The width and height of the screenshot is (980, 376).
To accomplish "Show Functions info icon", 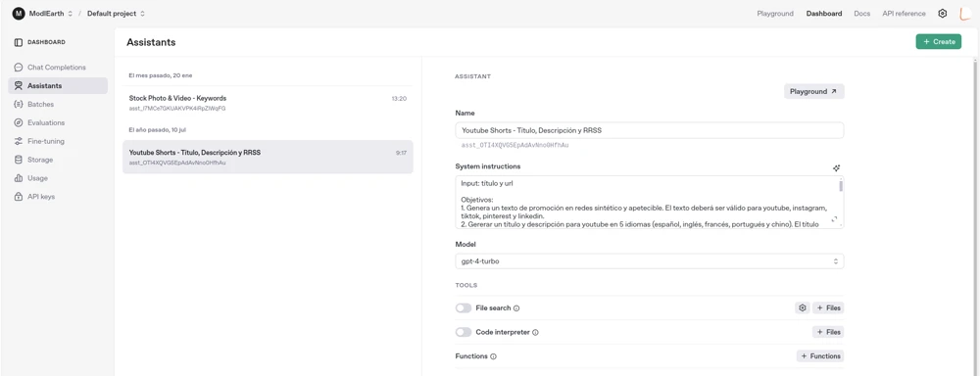I will pos(493,356).
